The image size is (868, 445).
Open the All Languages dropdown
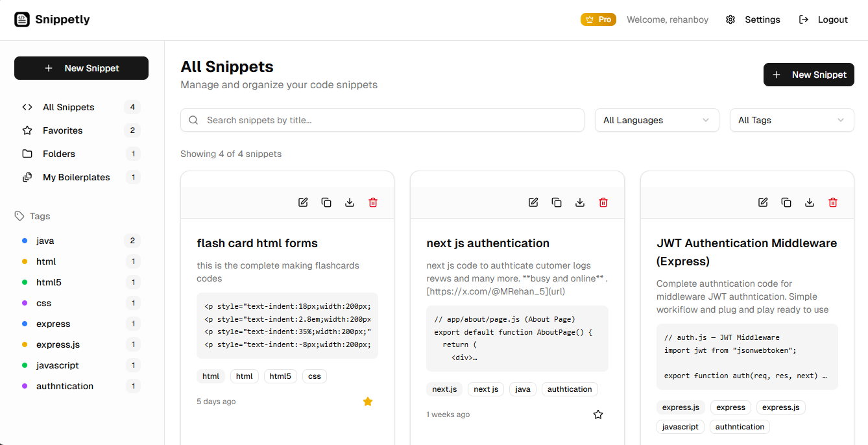coord(657,120)
